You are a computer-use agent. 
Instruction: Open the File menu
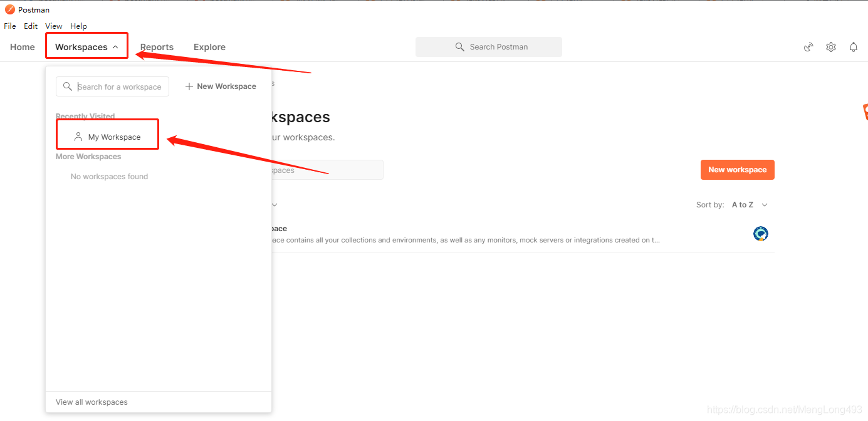pos(10,26)
